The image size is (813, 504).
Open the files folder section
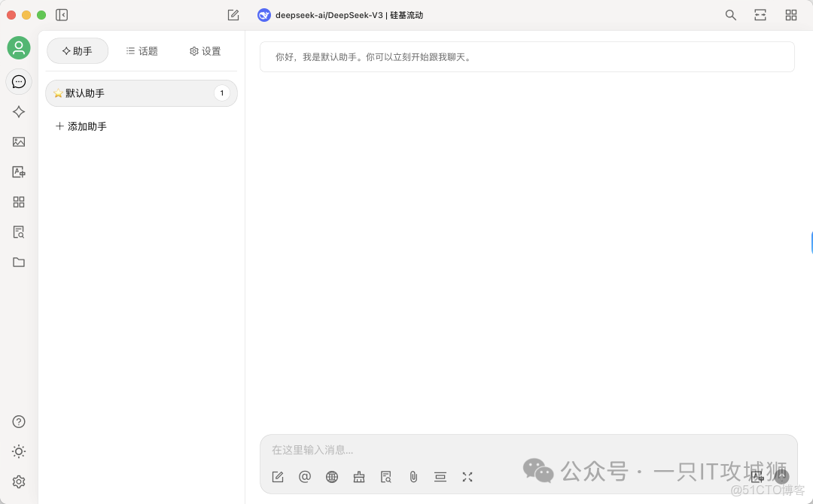tap(18, 262)
